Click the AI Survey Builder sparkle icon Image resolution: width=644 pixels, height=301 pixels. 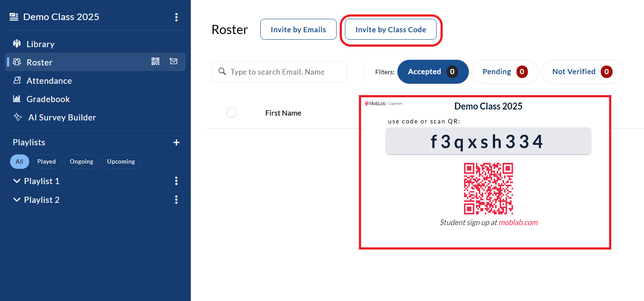tap(18, 117)
